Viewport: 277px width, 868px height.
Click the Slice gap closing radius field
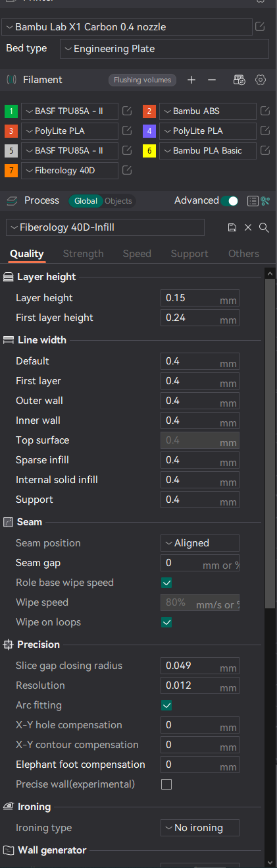tap(200, 666)
